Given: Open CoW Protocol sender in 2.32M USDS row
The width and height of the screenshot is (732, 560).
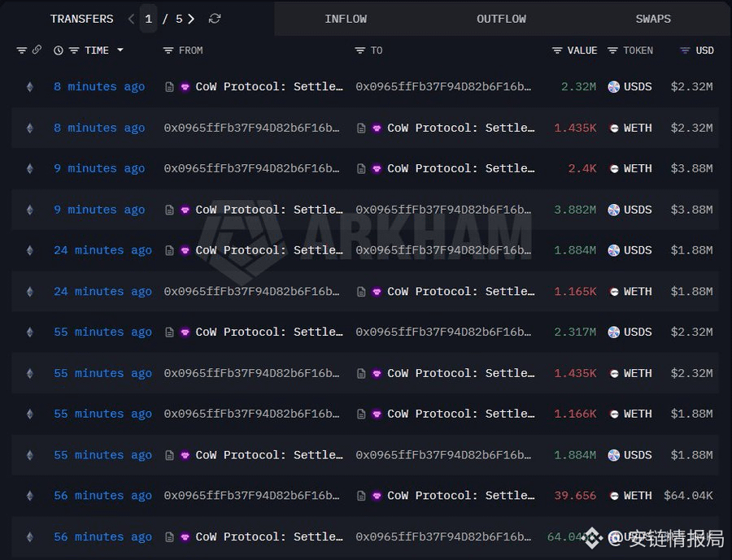Looking at the screenshot, I should point(269,87).
